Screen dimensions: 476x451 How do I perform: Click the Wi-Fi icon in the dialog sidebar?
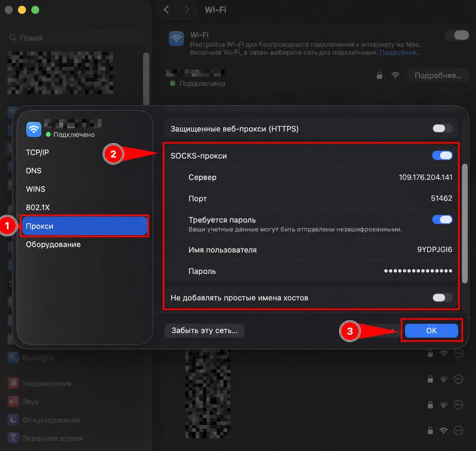coord(34,129)
